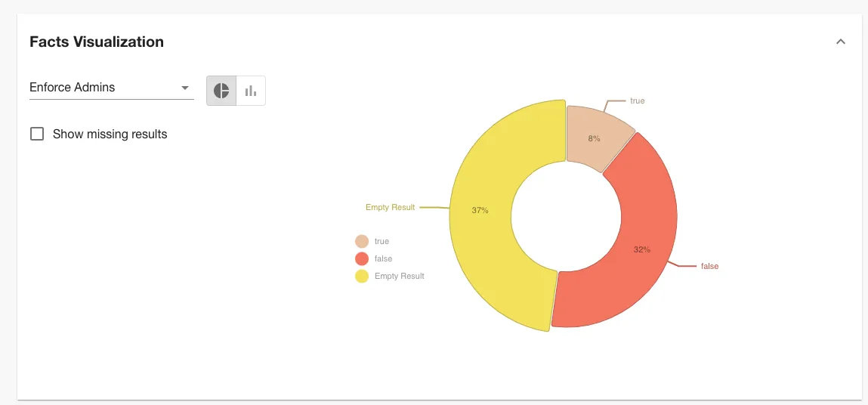Click the 'Empty Result' callout left of the chart

(x=390, y=207)
